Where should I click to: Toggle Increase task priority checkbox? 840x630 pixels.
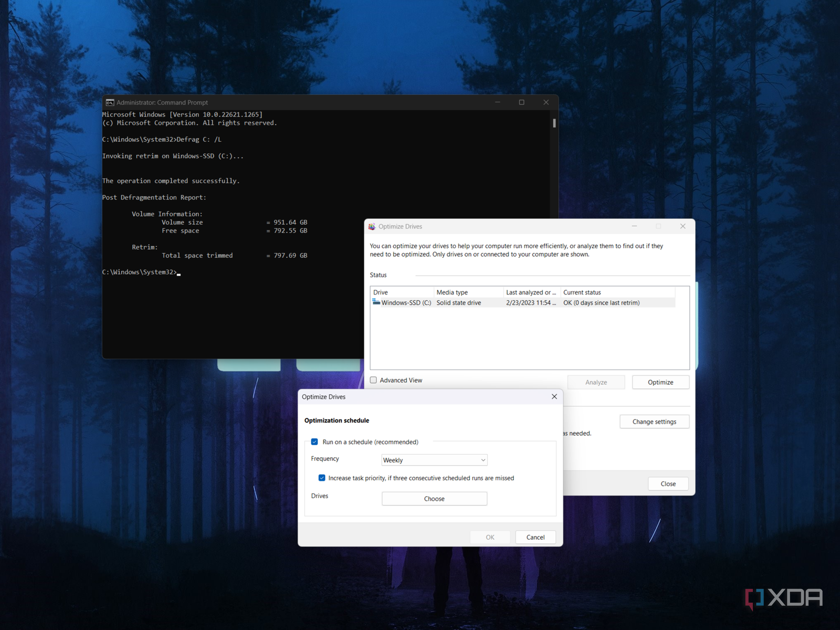[322, 478]
